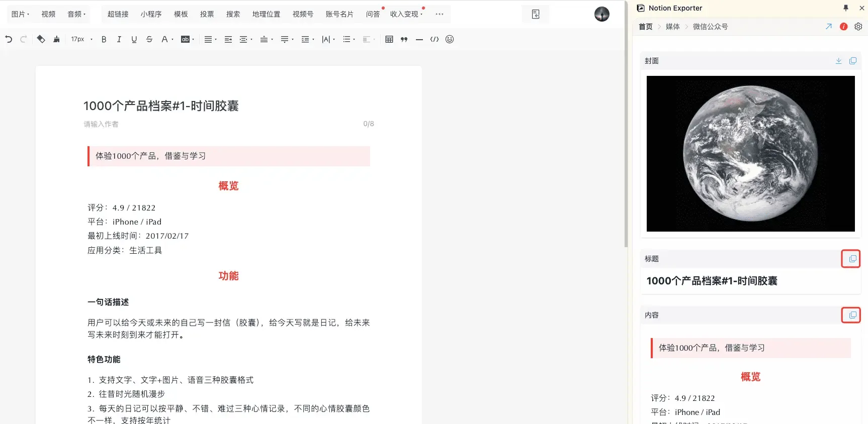Open the first-line indent dropdown
The width and height of the screenshot is (868, 424).
pos(246,39)
